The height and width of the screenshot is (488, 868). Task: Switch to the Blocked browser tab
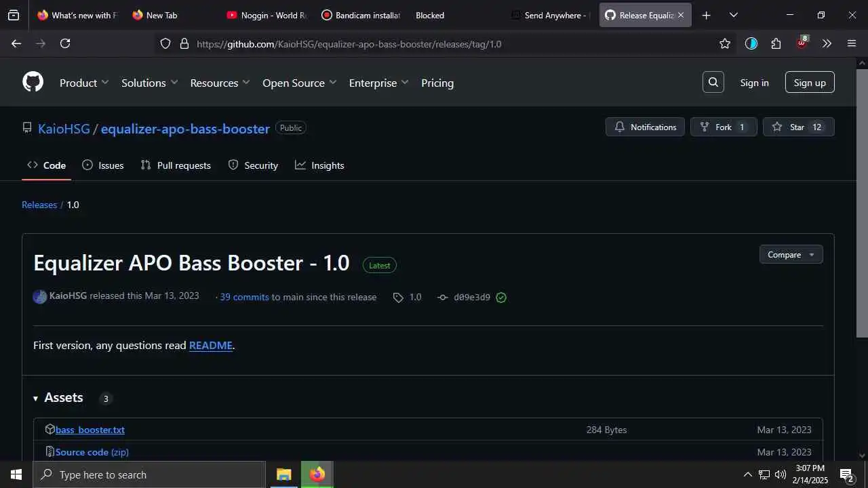(455, 15)
